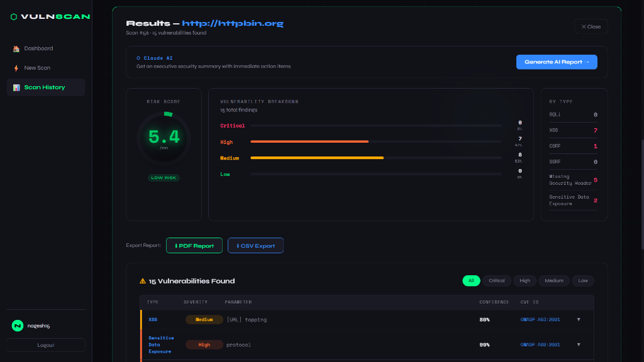Open the Dashboard page
Viewport: 644px width, 362px height.
pos(46,48)
